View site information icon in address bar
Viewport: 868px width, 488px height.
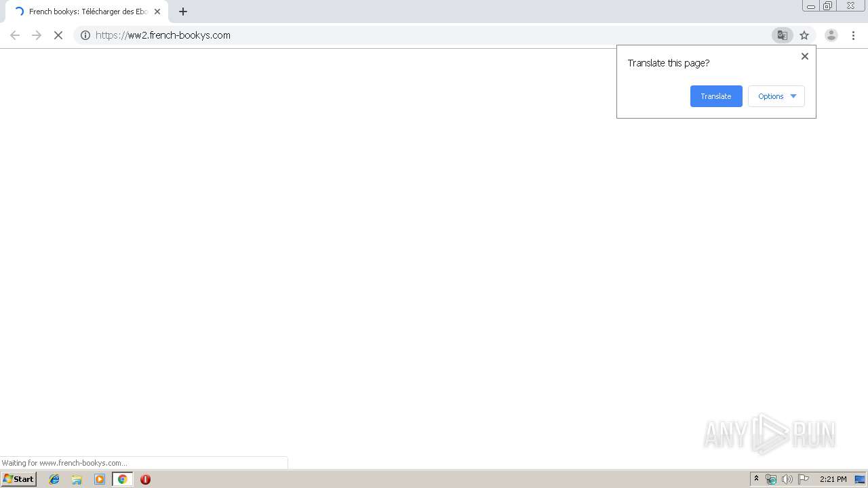[85, 35]
